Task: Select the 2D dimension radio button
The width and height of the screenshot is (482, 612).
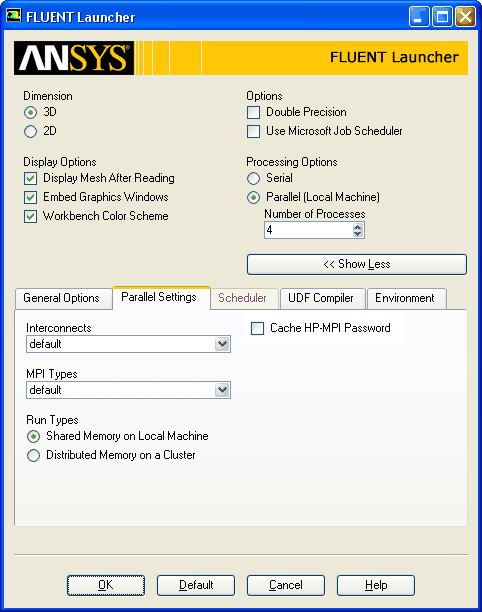Action: tap(30, 132)
